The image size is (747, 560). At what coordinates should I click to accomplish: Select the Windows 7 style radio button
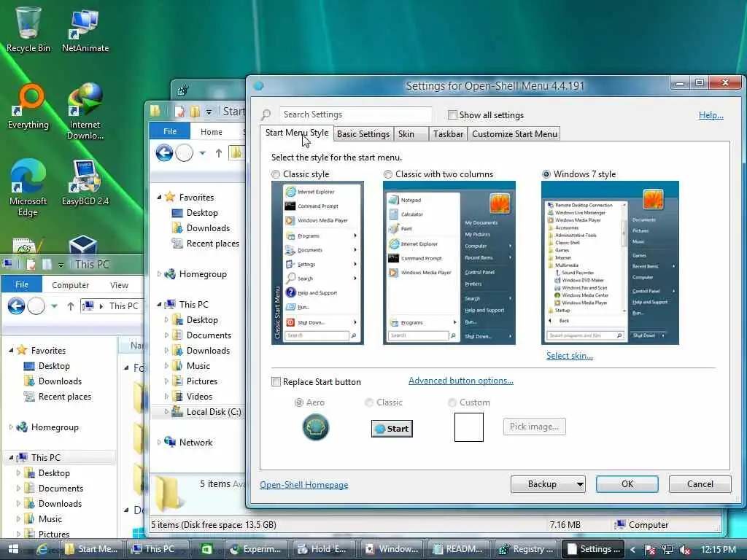click(546, 174)
